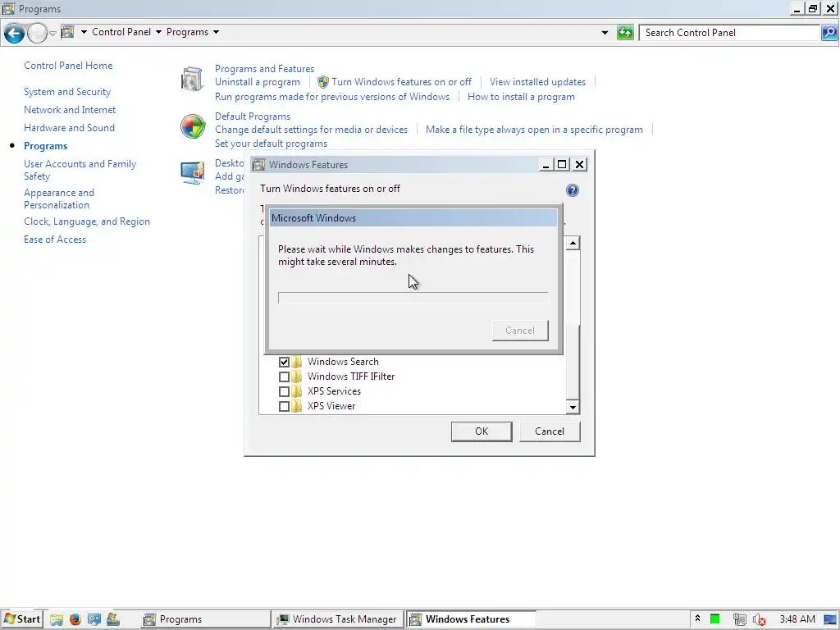The height and width of the screenshot is (630, 840).
Task: Click the Programs and Features icon
Action: tap(192, 80)
